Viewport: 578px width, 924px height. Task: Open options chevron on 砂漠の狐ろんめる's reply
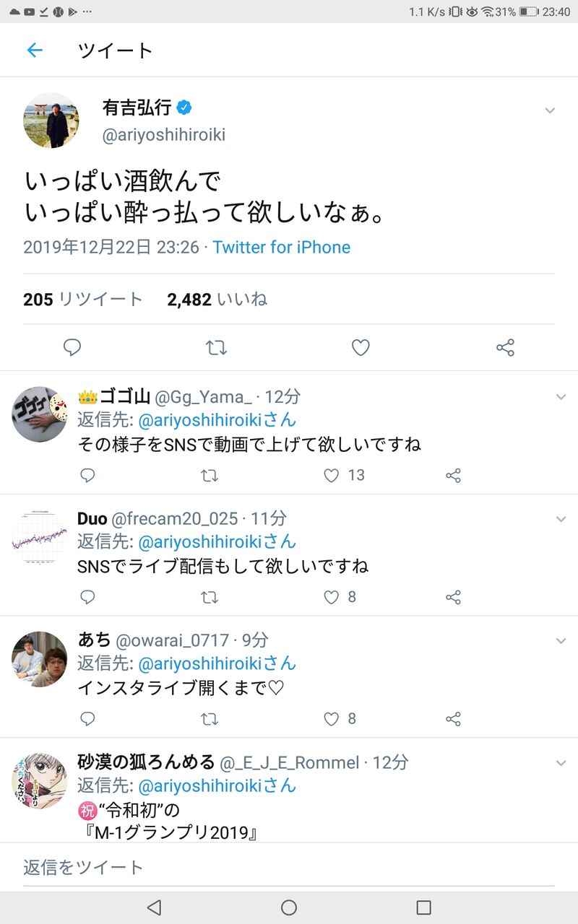561,763
